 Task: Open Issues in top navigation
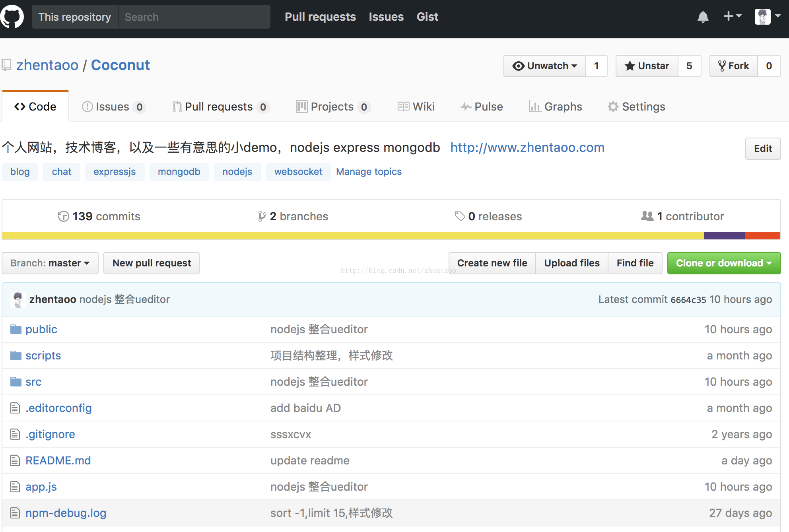tap(386, 17)
